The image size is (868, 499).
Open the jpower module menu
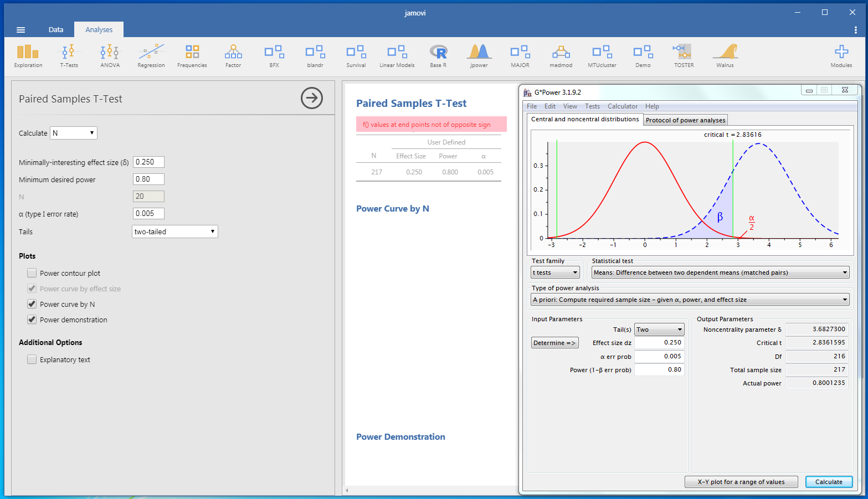pyautogui.click(x=479, y=56)
